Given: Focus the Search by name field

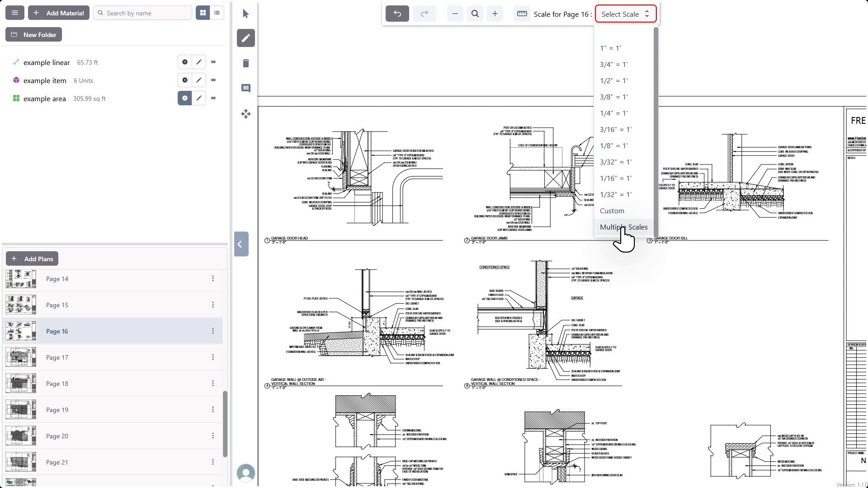Looking at the screenshot, I should [x=143, y=13].
